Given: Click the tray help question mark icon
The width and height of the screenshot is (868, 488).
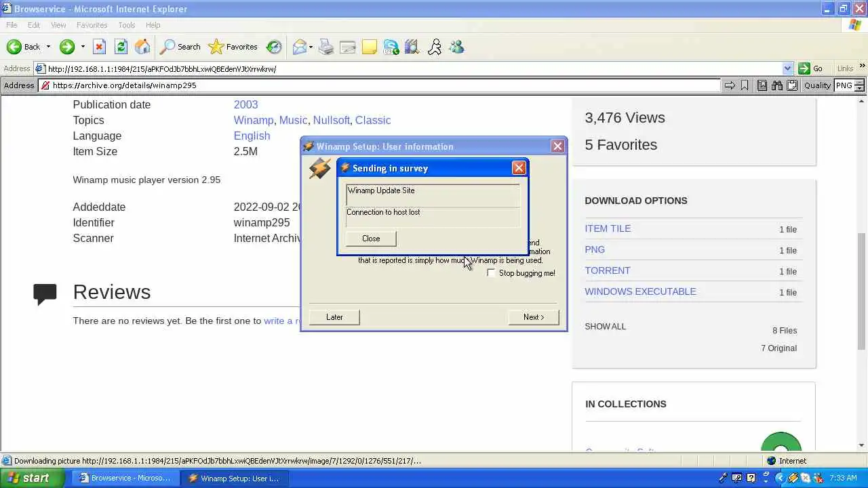Looking at the screenshot, I should (751, 478).
